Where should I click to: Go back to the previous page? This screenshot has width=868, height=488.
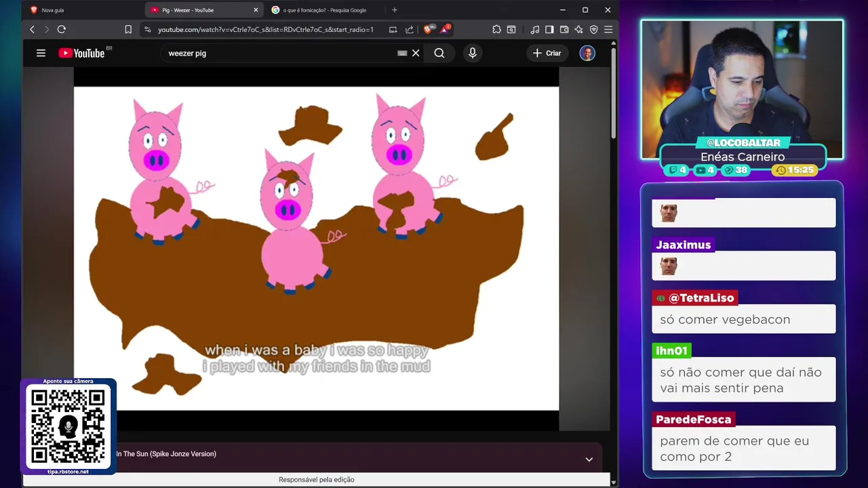pyautogui.click(x=32, y=30)
